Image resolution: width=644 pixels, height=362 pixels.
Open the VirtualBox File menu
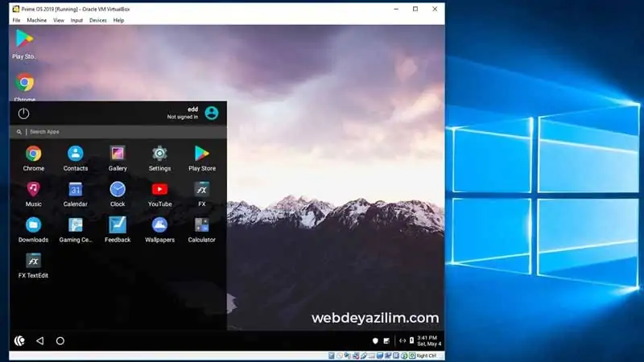(x=16, y=20)
